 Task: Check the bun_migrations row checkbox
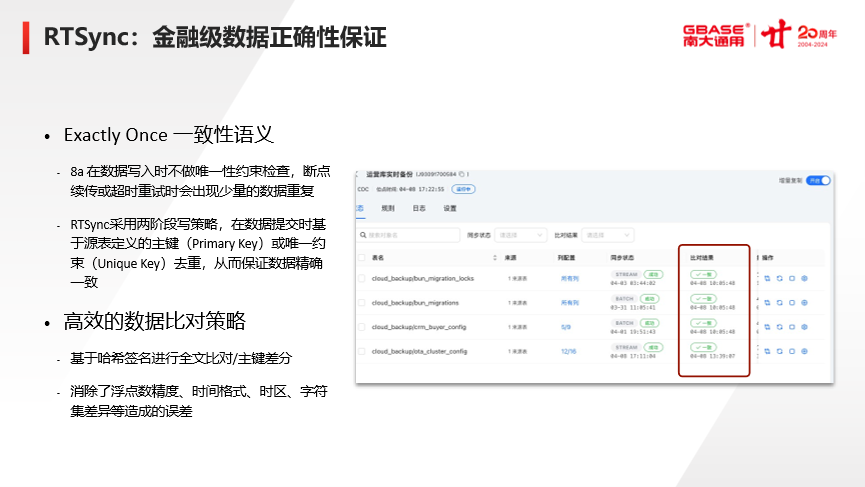pyautogui.click(x=362, y=303)
